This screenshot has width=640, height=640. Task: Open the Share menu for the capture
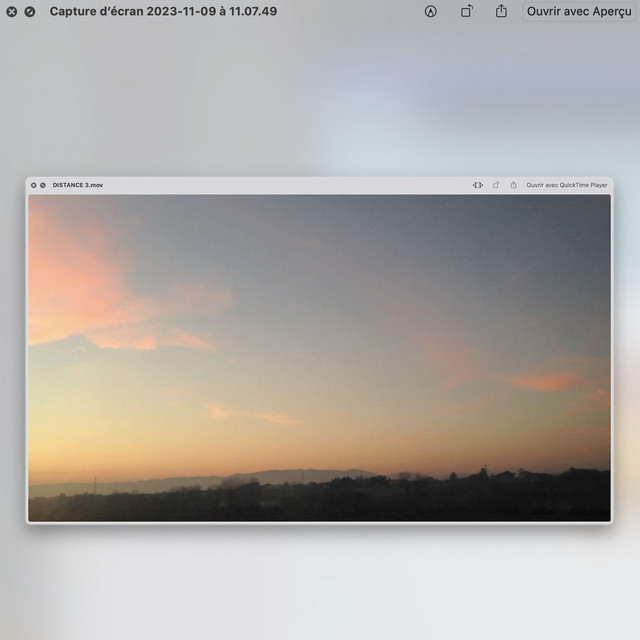(501, 11)
